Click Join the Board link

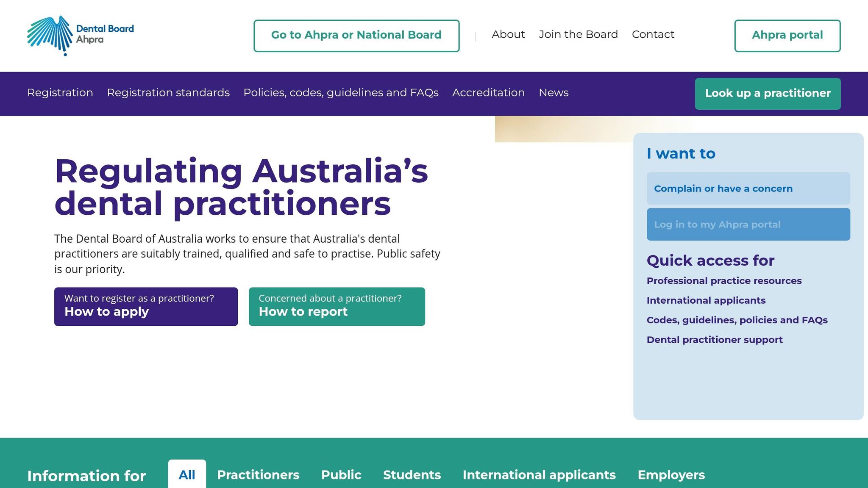pyautogui.click(x=578, y=34)
